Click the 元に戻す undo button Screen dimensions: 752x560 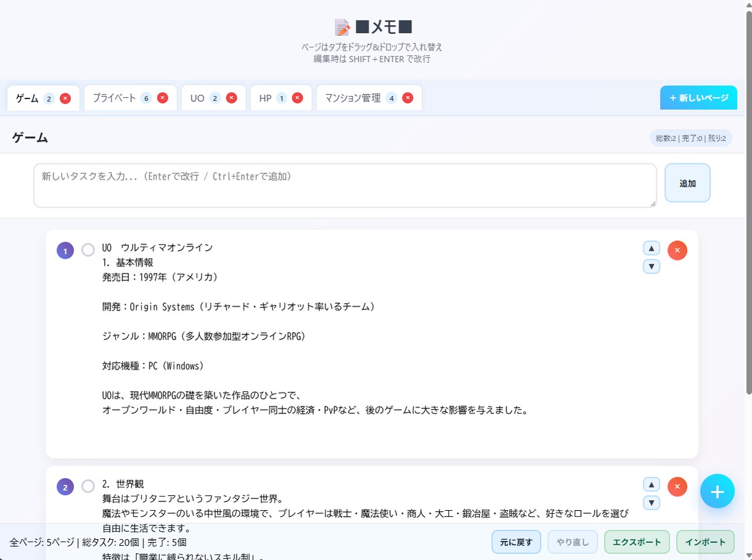(516, 542)
